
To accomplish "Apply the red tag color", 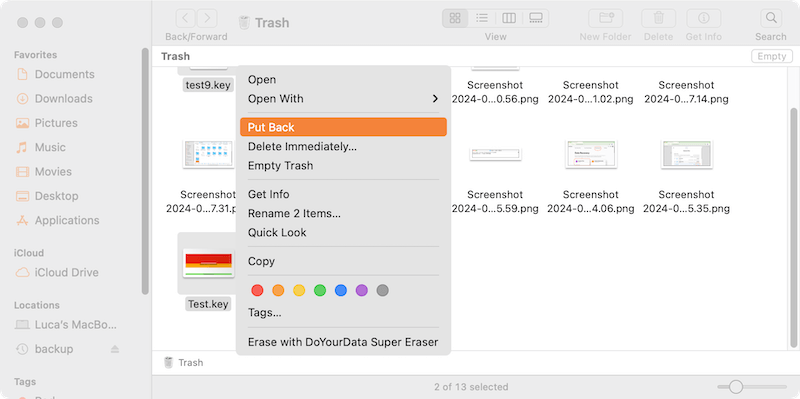I will pyautogui.click(x=258, y=291).
